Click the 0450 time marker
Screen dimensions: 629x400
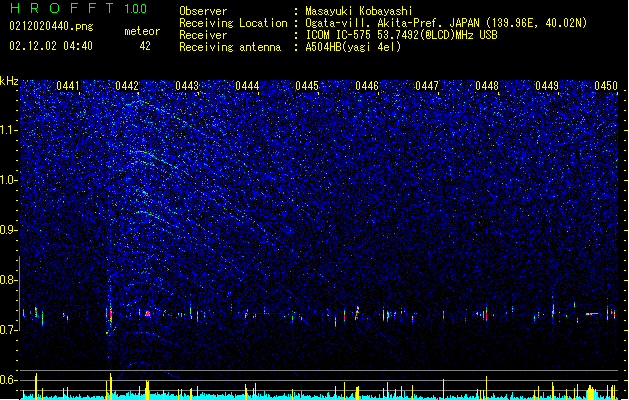coord(606,86)
